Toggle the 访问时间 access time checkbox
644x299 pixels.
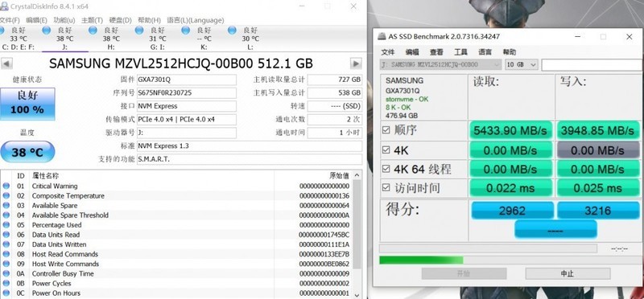[386, 187]
